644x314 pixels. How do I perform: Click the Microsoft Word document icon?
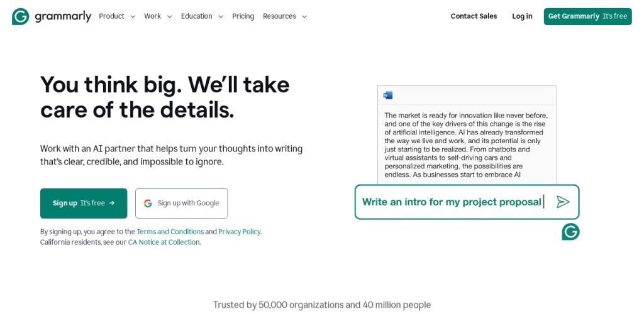point(388,95)
